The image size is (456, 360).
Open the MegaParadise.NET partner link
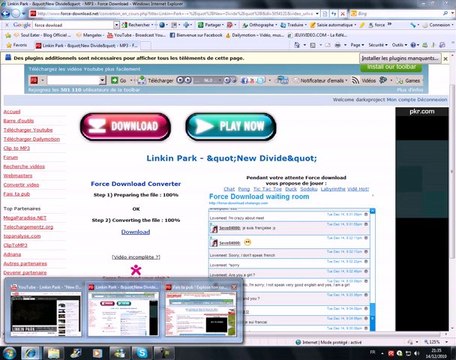point(25,218)
